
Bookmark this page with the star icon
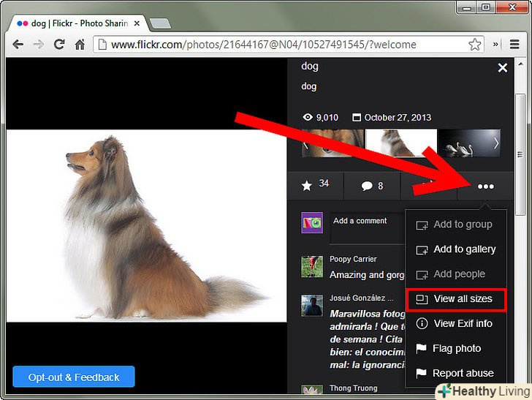[475, 45]
